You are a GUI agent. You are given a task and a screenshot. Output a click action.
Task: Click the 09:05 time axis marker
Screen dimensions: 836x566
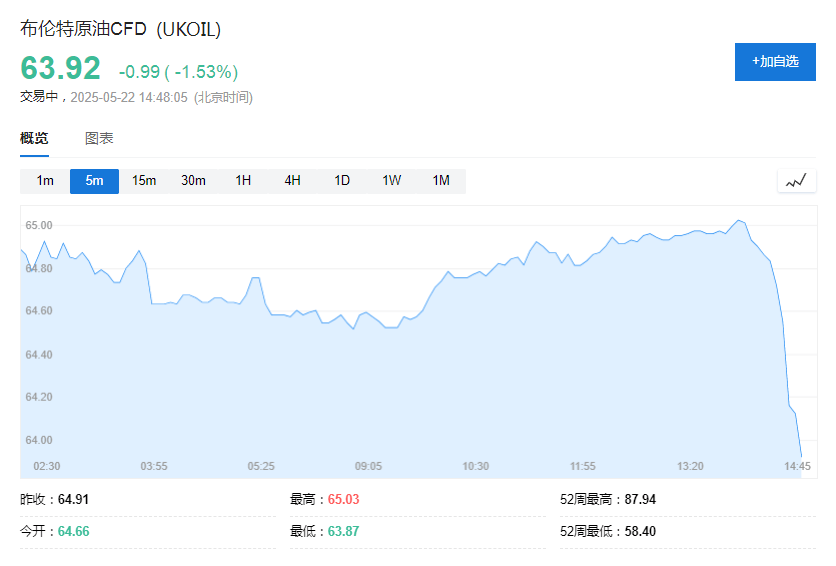click(368, 466)
